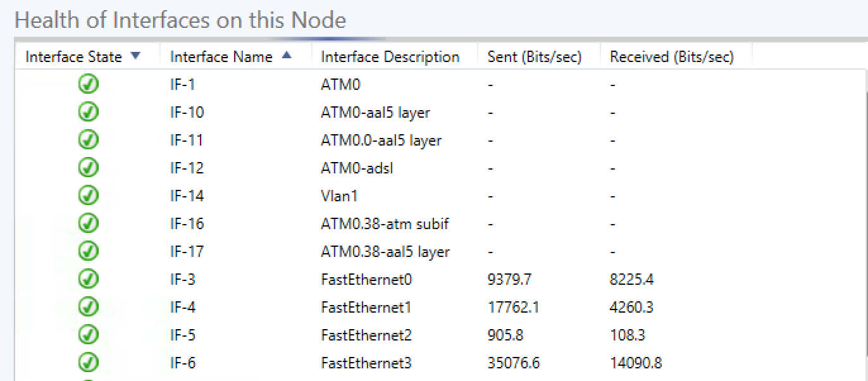The height and width of the screenshot is (381, 868).
Task: Click the Interface Name sort arrow
Action: [287, 56]
